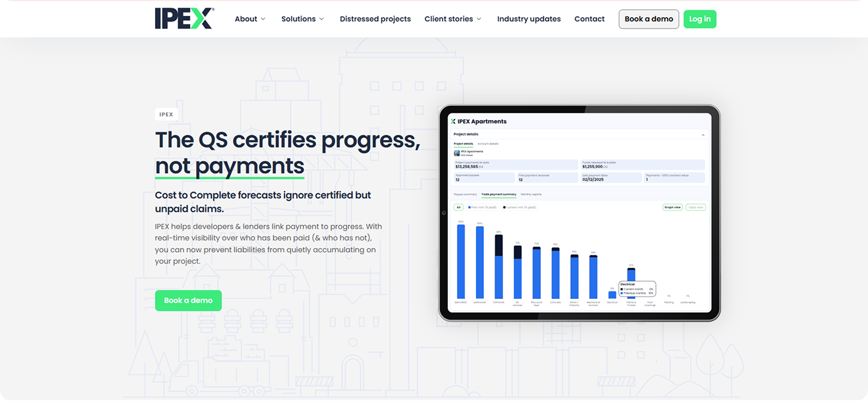
Task: Open the Solutions dropdown menu
Action: tap(303, 19)
